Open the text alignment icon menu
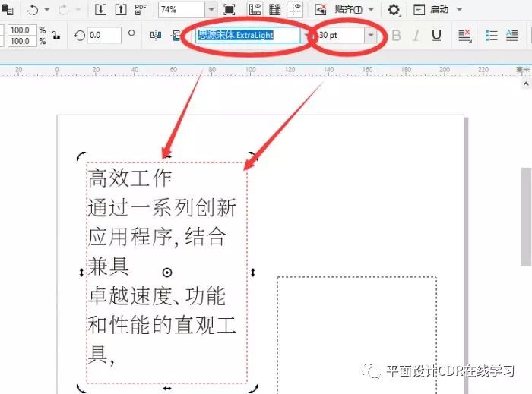Image resolution: width=532 pixels, height=394 pixels. 465,35
